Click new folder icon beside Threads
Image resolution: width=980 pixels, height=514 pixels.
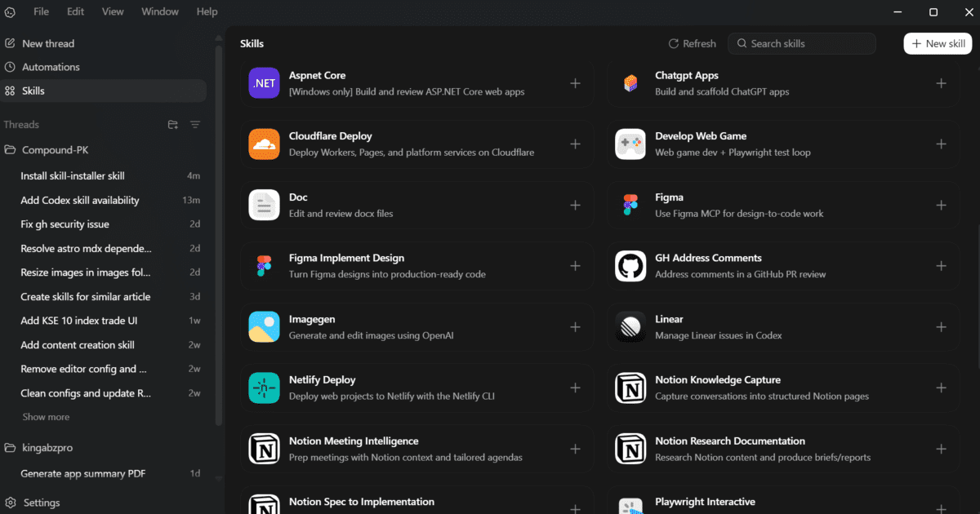pyautogui.click(x=173, y=125)
